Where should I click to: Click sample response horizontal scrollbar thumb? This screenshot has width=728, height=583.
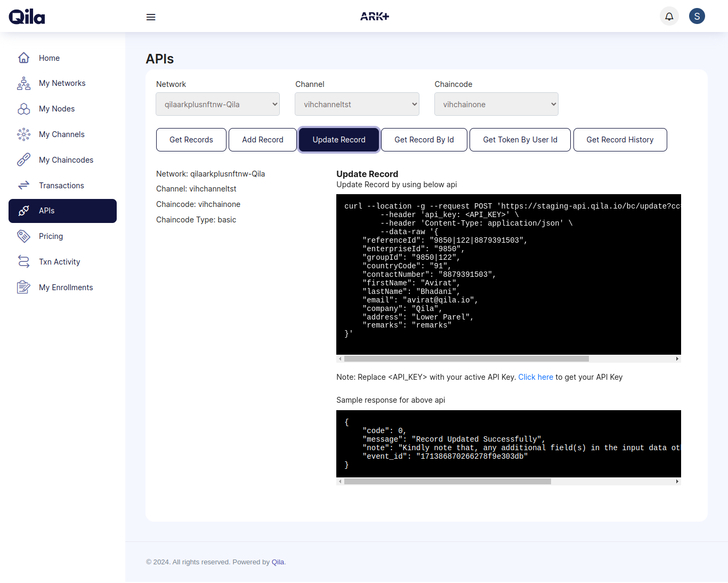[448, 482]
